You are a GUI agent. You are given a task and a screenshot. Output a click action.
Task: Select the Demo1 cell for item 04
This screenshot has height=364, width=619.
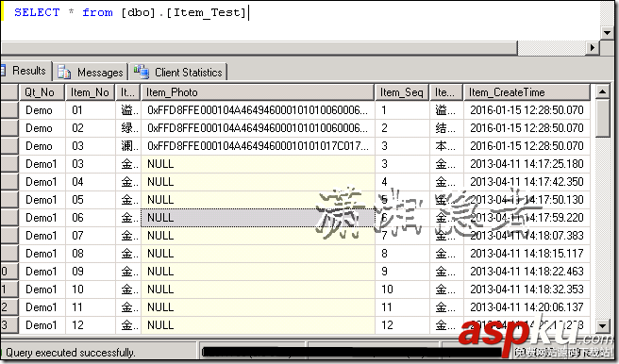[x=42, y=182]
